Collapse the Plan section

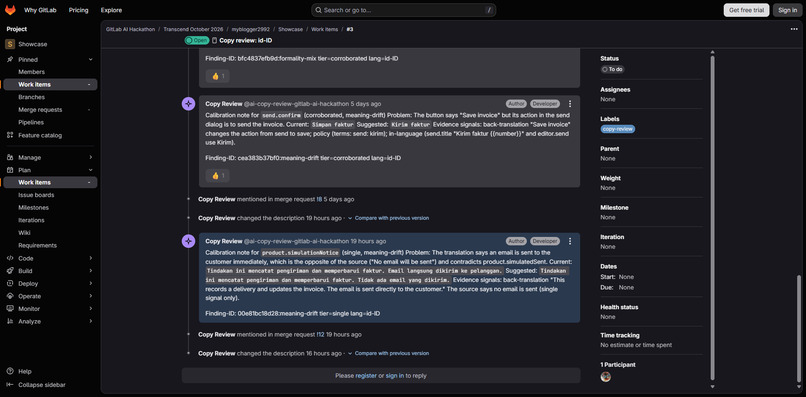[90, 170]
